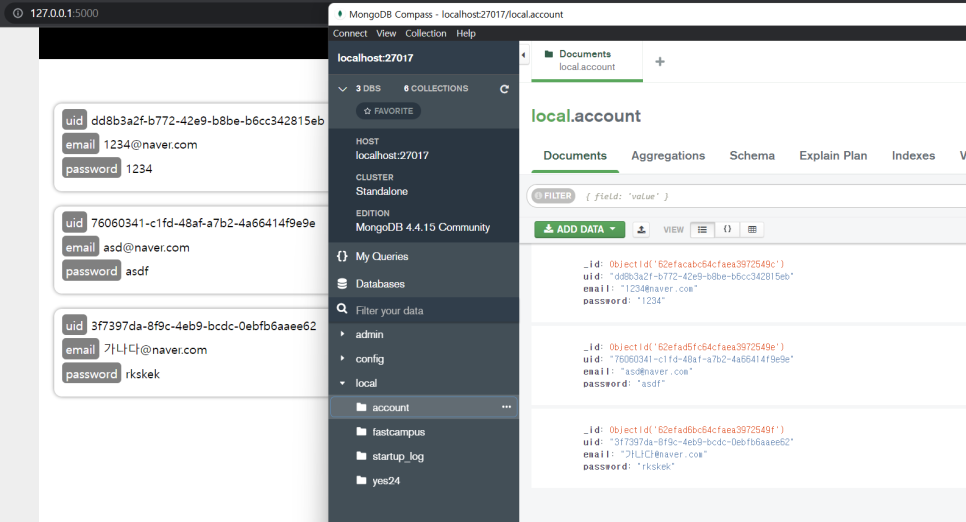Viewport: 966px width, 522px height.
Task: Click email 1234@naver.com in browser page
Action: tap(150, 145)
